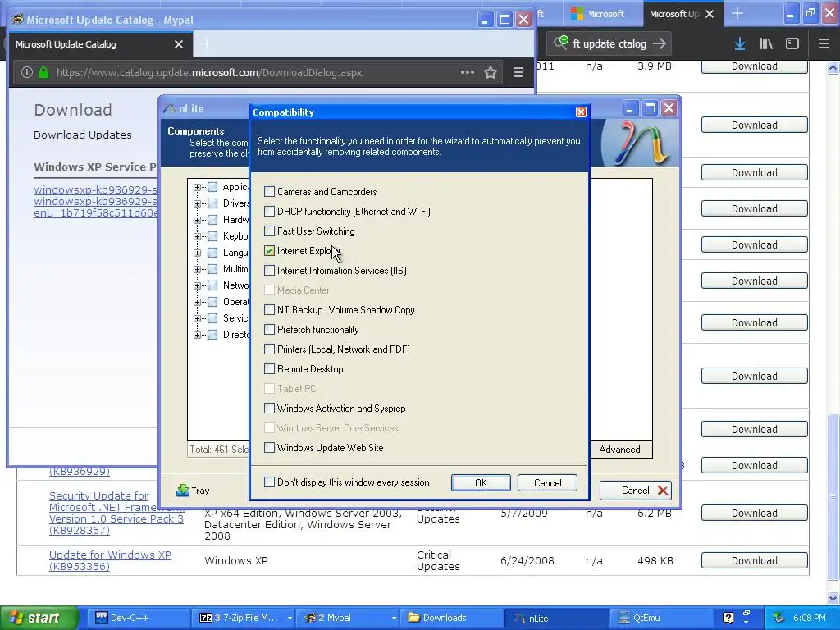The image size is (840, 630).
Task: Download KB953356 update, 498 KB row
Action: (x=755, y=560)
